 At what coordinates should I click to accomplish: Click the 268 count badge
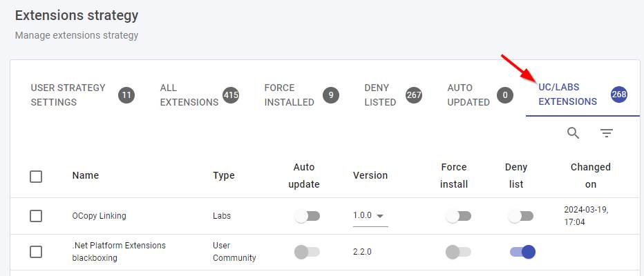click(x=619, y=95)
